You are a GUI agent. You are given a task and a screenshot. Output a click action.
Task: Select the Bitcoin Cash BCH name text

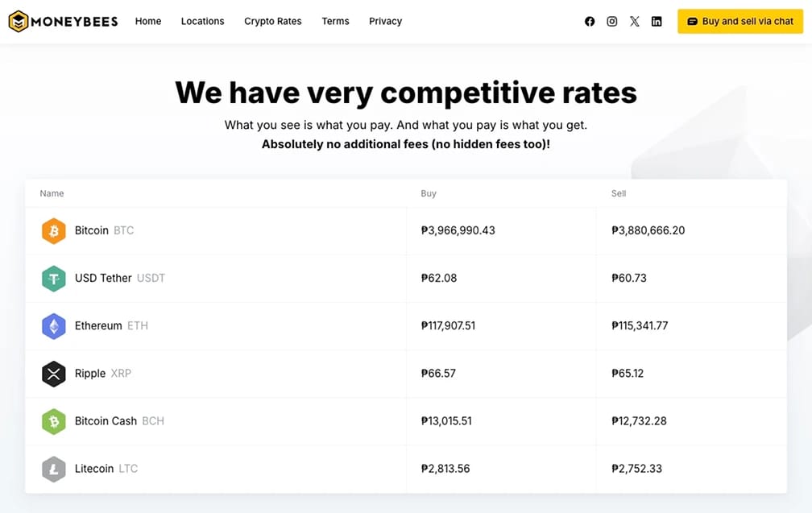click(x=119, y=421)
